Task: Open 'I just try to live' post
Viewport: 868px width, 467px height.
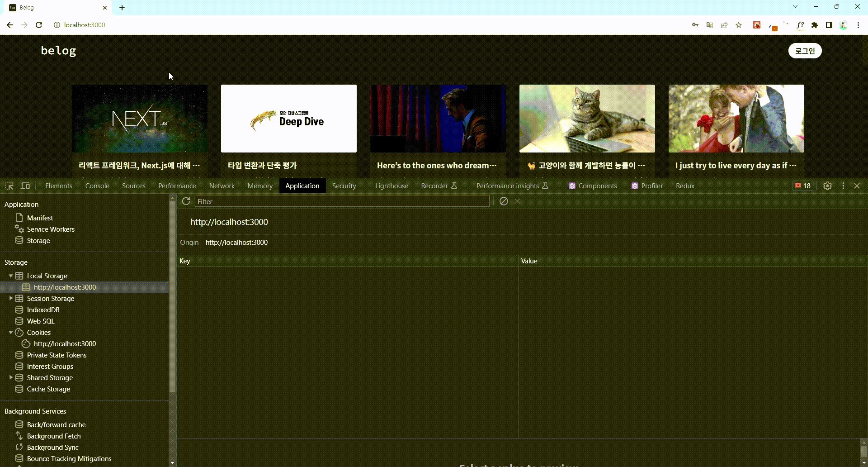Action: click(x=736, y=166)
